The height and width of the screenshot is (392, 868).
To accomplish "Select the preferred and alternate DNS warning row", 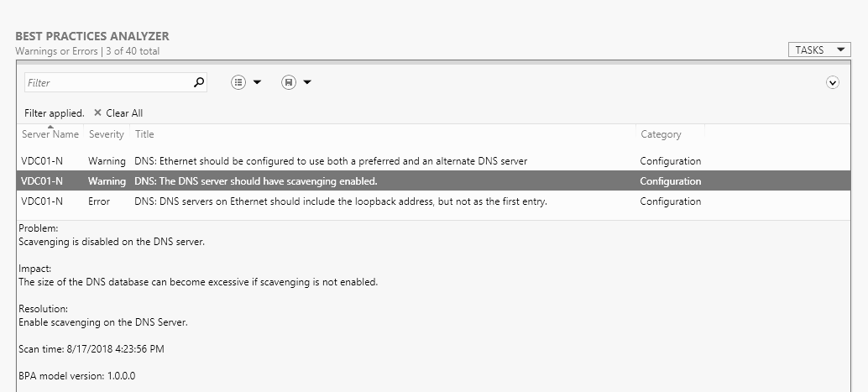I will point(331,161).
